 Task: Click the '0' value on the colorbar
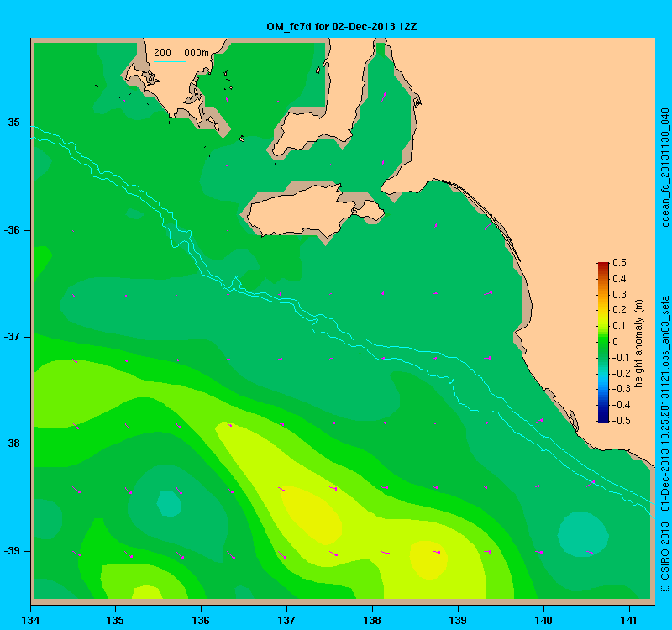tap(616, 342)
